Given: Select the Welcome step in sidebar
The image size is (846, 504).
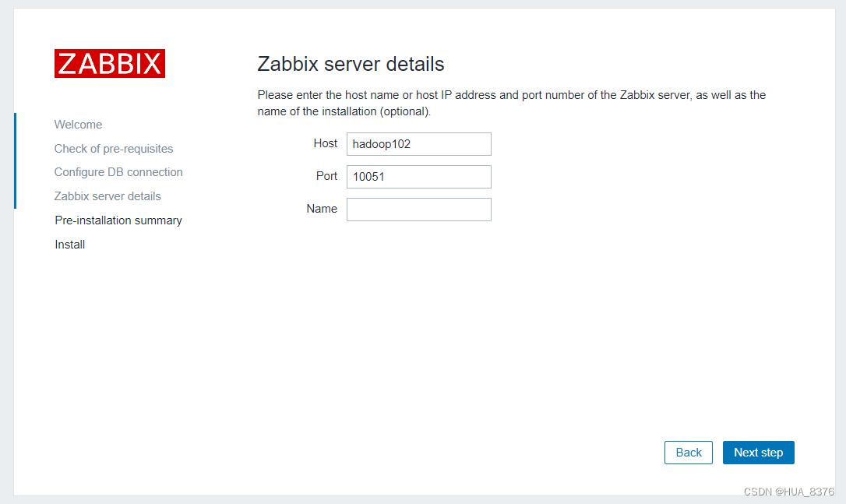Looking at the screenshot, I should pyautogui.click(x=78, y=124).
